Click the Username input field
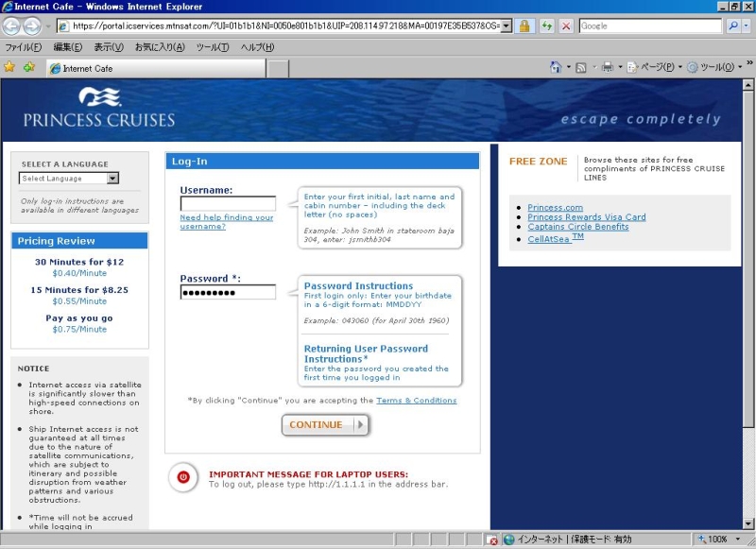Image resolution: width=756 pixels, height=549 pixels. [x=228, y=203]
